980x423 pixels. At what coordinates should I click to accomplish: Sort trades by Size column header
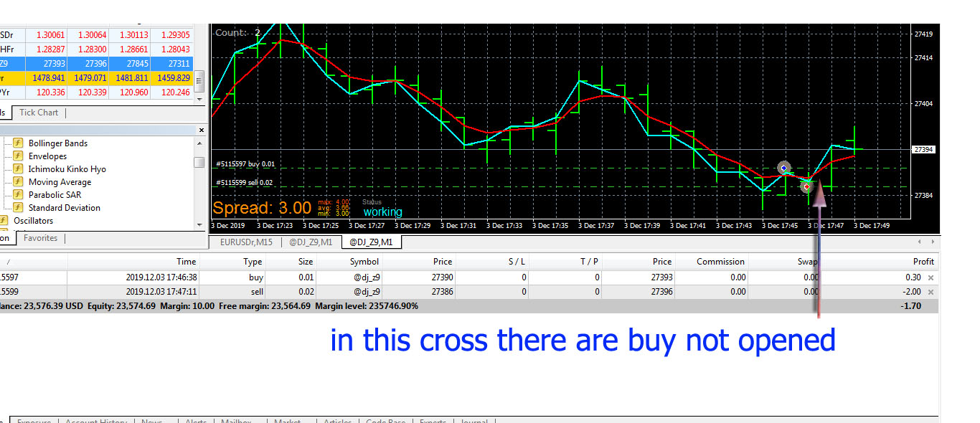point(306,262)
